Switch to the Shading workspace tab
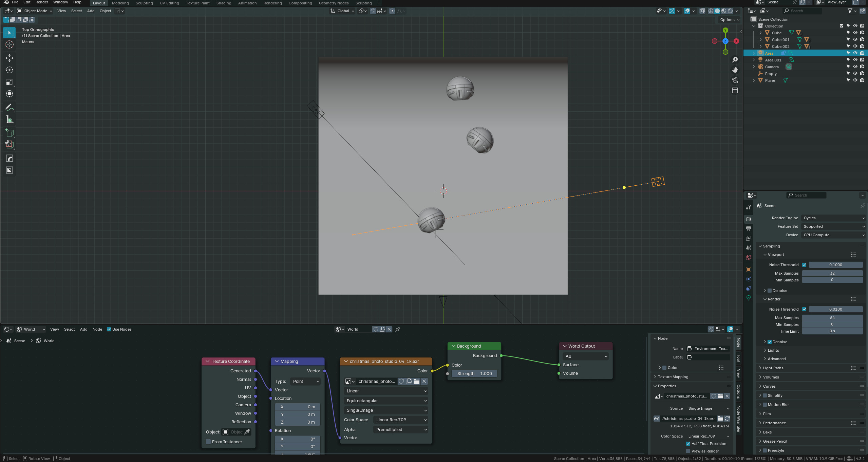 click(224, 3)
